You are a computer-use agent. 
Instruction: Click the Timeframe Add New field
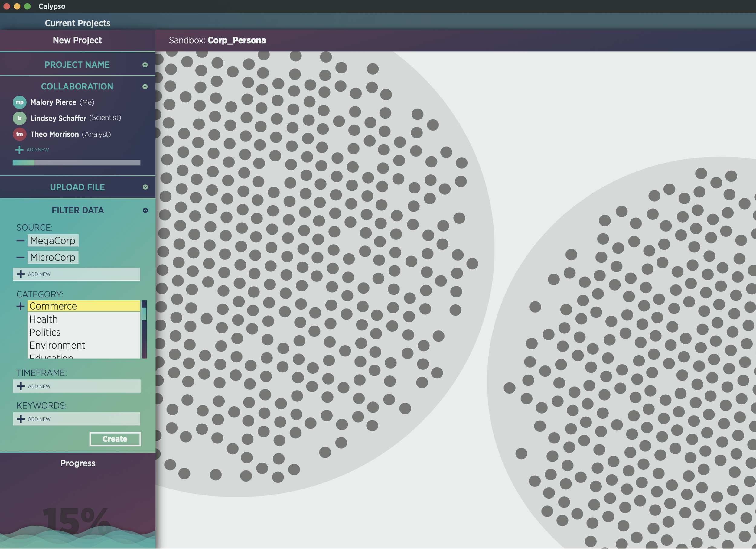click(76, 386)
